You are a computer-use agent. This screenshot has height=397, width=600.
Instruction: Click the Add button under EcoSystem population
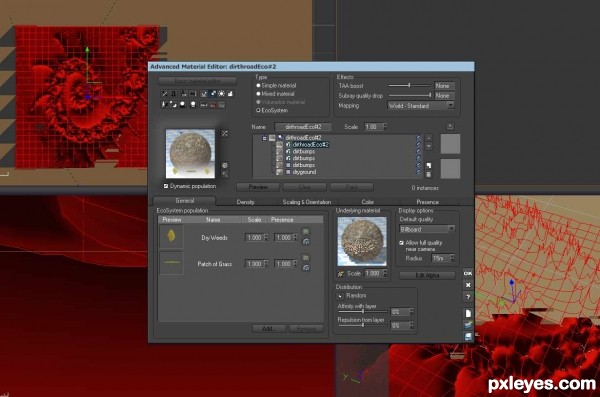pyautogui.click(x=269, y=328)
